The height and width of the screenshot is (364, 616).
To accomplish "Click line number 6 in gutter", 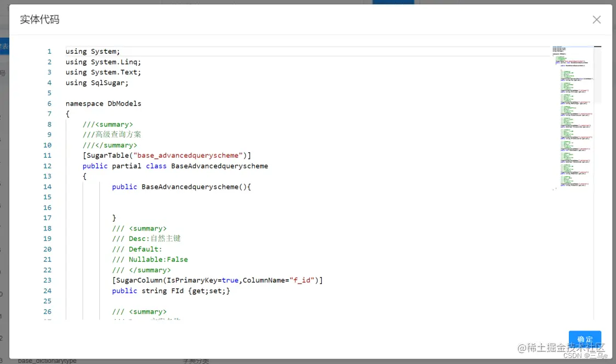I will [49, 103].
